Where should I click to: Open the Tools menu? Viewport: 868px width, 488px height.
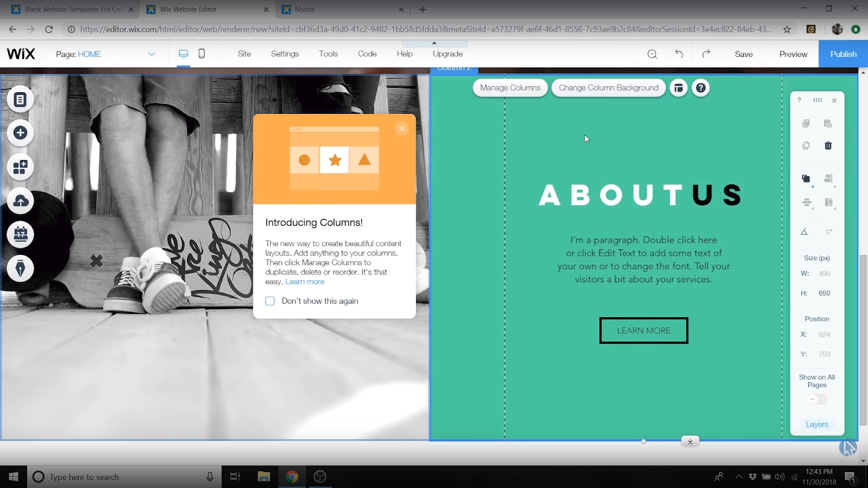coord(328,54)
